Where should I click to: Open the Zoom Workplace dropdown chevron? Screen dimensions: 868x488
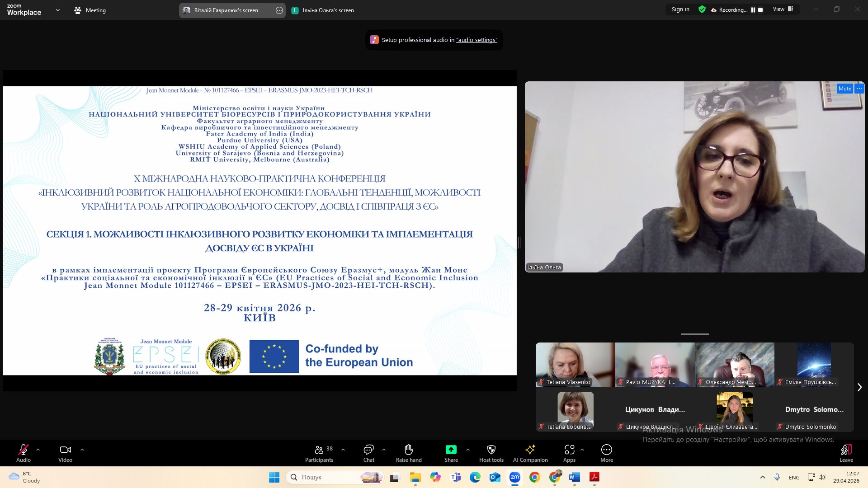pyautogui.click(x=57, y=10)
